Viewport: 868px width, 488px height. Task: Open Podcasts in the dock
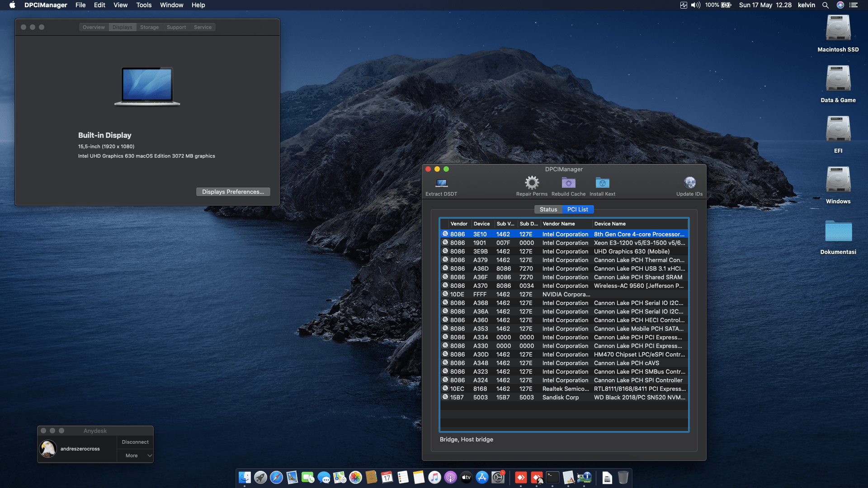tap(450, 477)
